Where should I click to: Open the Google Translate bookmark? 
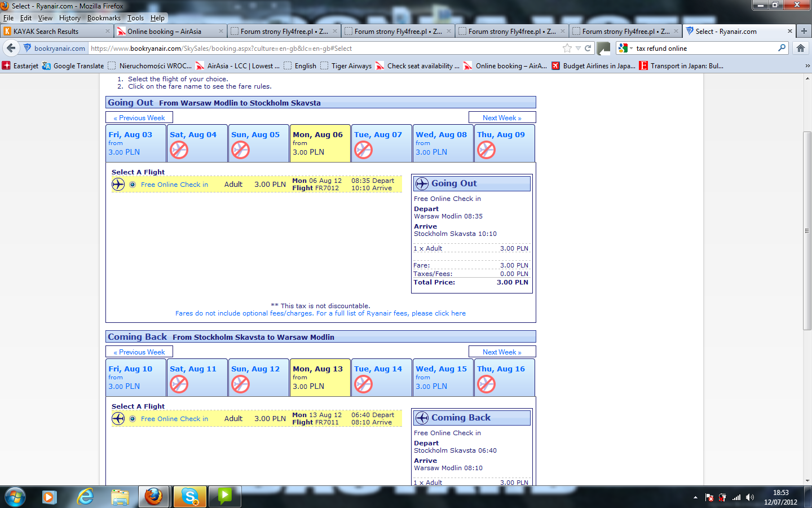click(73, 66)
